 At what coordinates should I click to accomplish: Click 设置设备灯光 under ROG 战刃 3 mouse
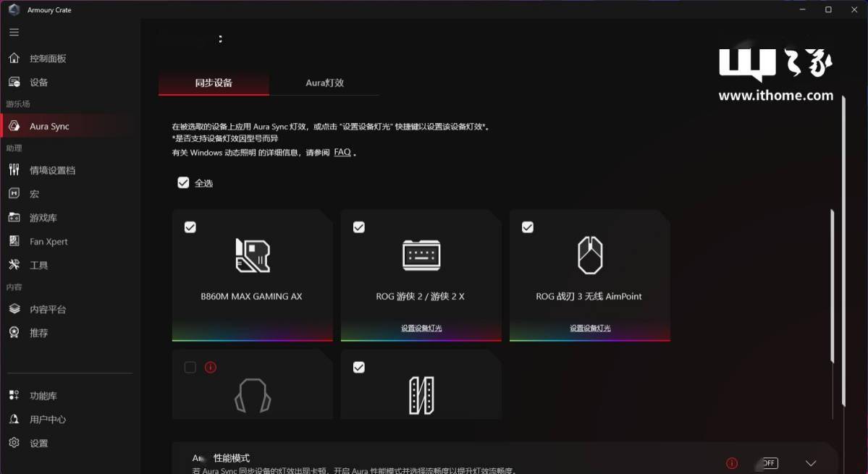pyautogui.click(x=589, y=328)
